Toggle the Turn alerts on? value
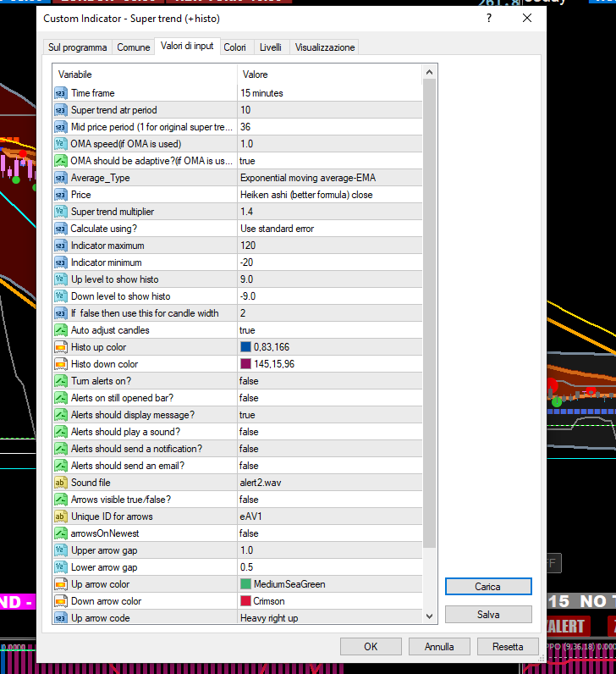 tap(330, 381)
